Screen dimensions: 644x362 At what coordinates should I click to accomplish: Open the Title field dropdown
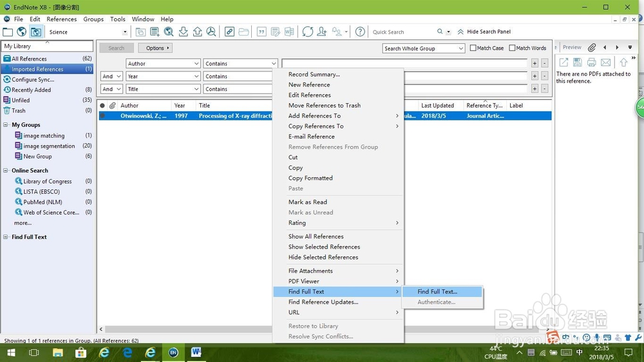pos(163,89)
